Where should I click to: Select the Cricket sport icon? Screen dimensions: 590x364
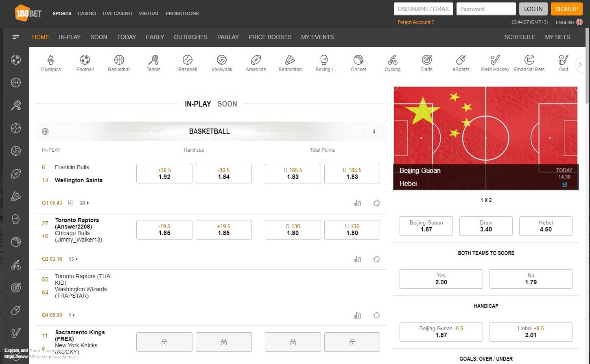coord(358,63)
